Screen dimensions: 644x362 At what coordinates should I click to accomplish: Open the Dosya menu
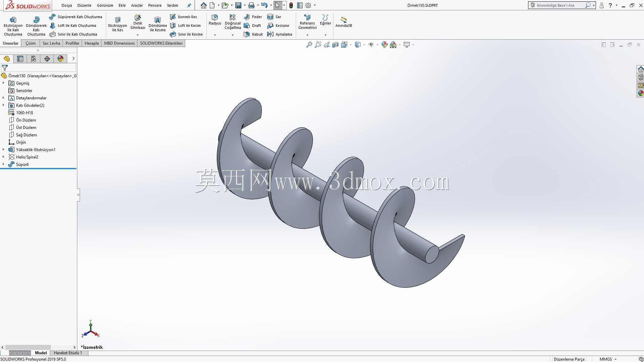click(67, 5)
